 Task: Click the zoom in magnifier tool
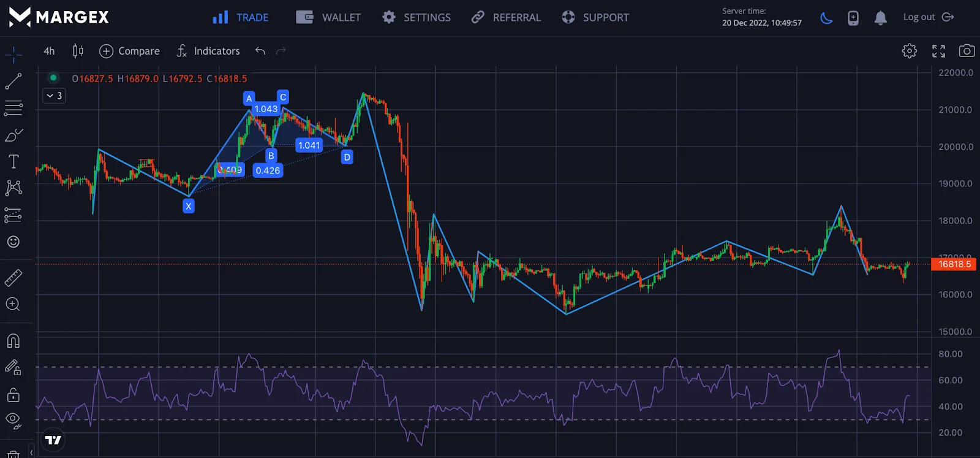coord(13,304)
